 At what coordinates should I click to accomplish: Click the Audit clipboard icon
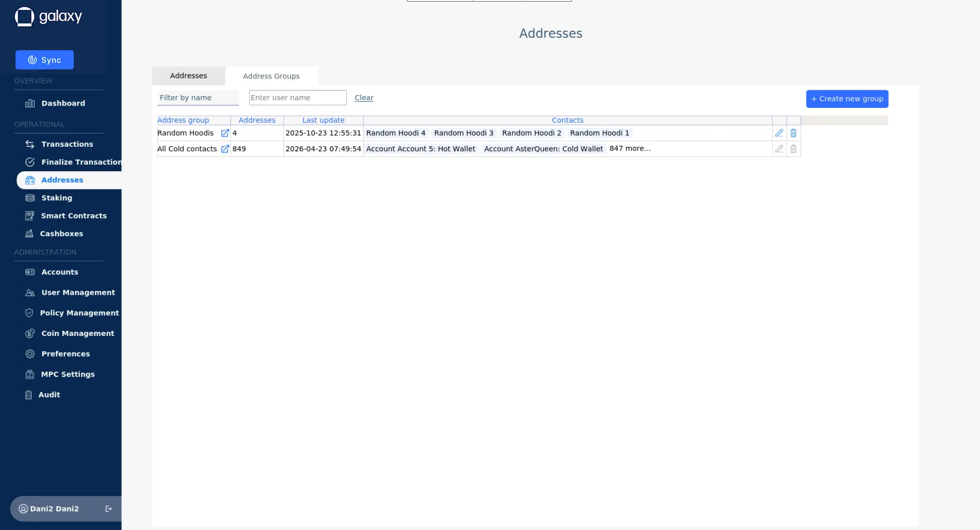[x=28, y=395]
